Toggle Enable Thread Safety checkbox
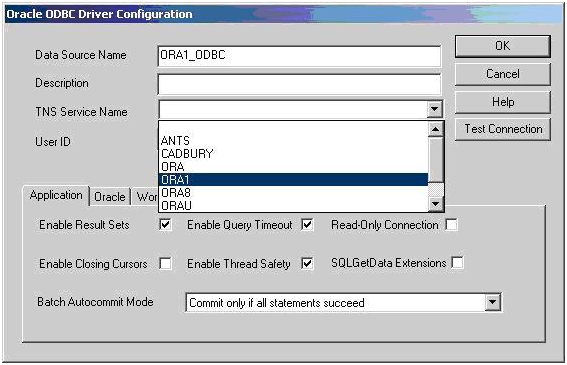 307,263
